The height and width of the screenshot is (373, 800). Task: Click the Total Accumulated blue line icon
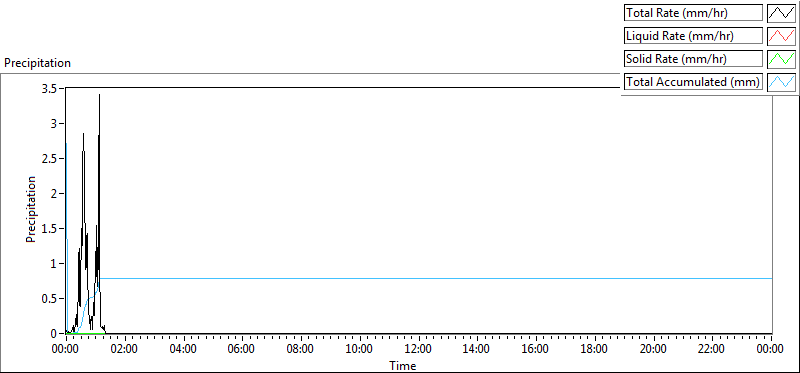click(x=782, y=82)
